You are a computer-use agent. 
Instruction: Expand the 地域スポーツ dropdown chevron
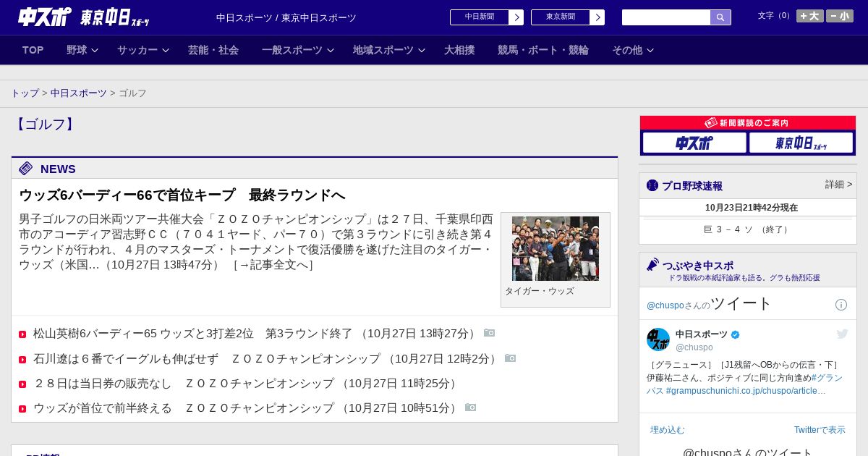pyautogui.click(x=422, y=50)
